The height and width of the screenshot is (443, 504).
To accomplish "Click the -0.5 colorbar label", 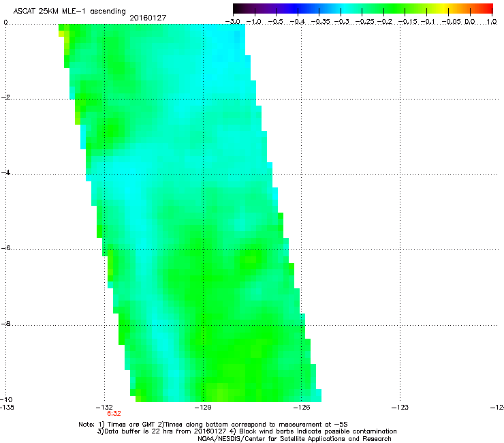I will pos(276,22).
